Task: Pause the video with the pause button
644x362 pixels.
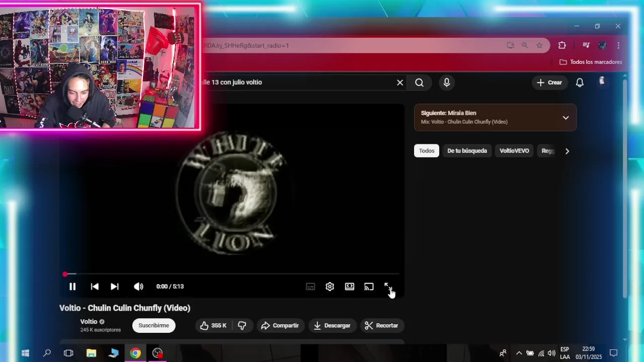Action: [72, 287]
